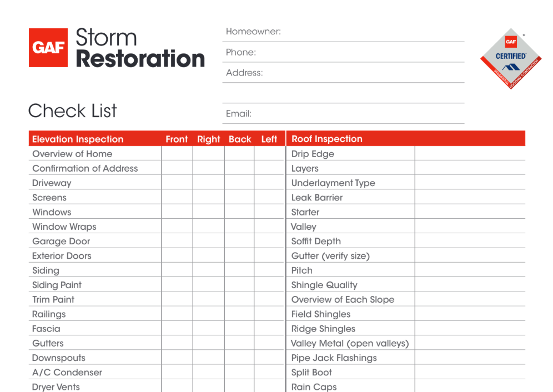Click the Left column header
The height and width of the screenshot is (392, 553).
click(269, 139)
